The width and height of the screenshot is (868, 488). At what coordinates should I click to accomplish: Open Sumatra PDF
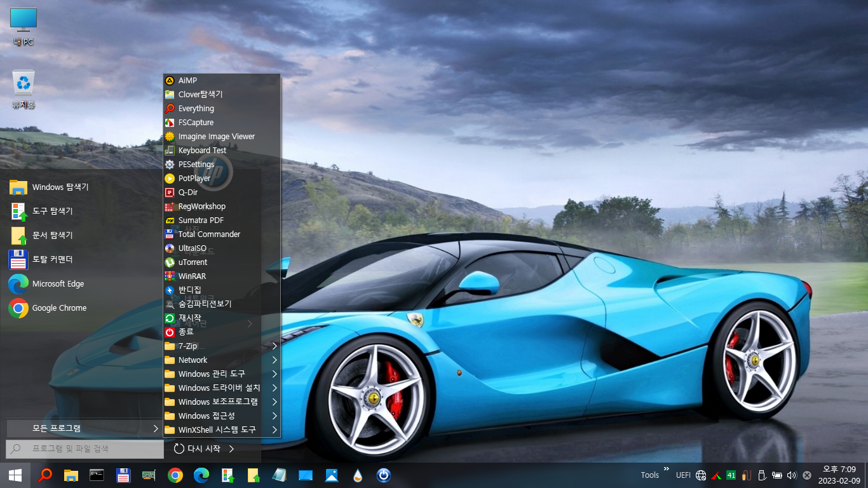221,220
